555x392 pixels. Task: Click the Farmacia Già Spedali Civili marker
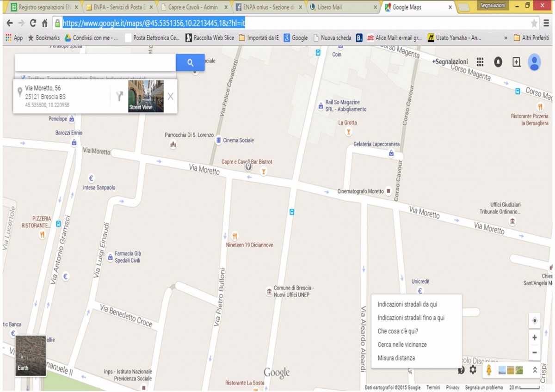point(110,257)
